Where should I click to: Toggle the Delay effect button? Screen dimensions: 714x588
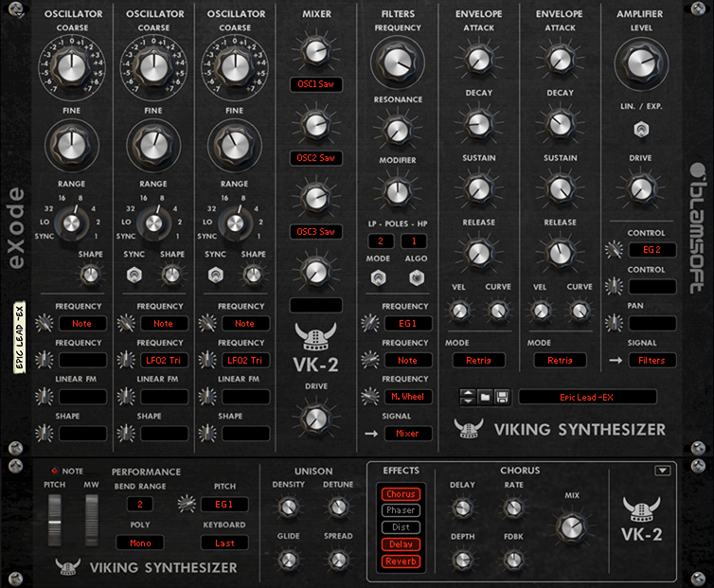click(401, 544)
